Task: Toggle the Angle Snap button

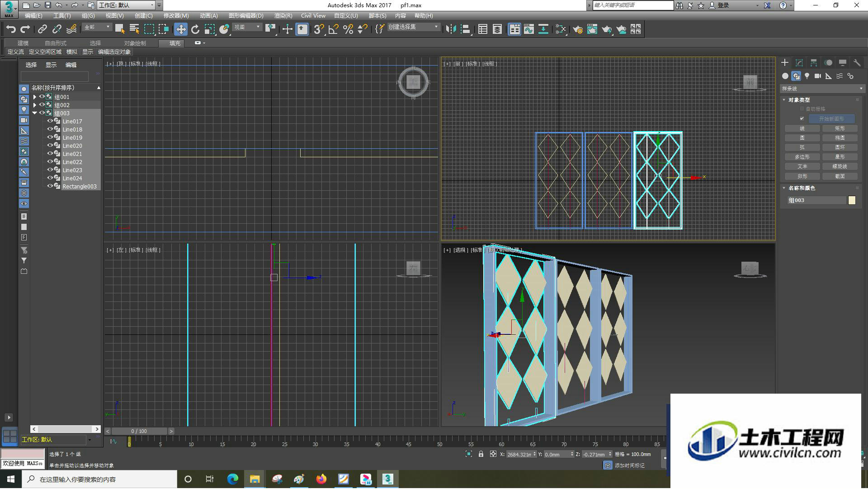Action: click(334, 29)
